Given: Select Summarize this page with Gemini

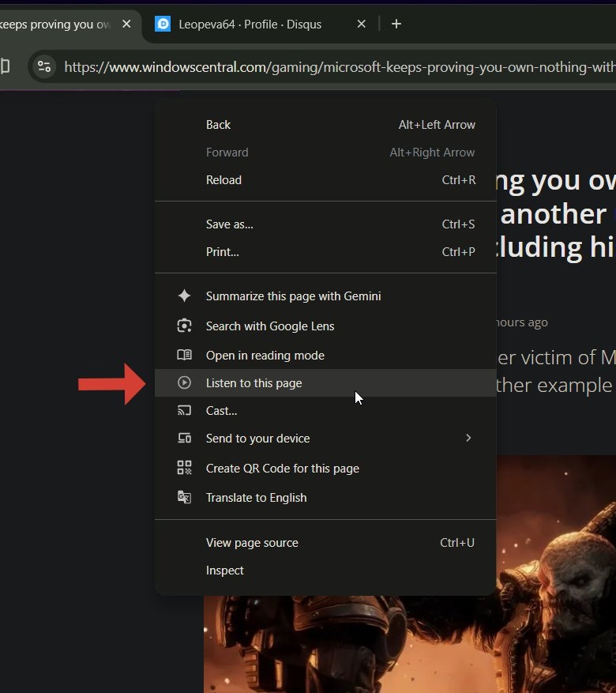Looking at the screenshot, I should (x=325, y=296).
